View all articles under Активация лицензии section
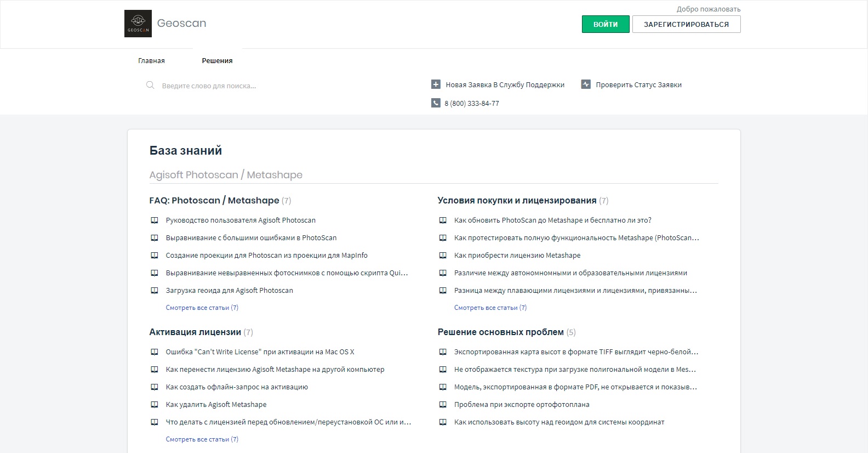This screenshot has width=868, height=453. [202, 439]
